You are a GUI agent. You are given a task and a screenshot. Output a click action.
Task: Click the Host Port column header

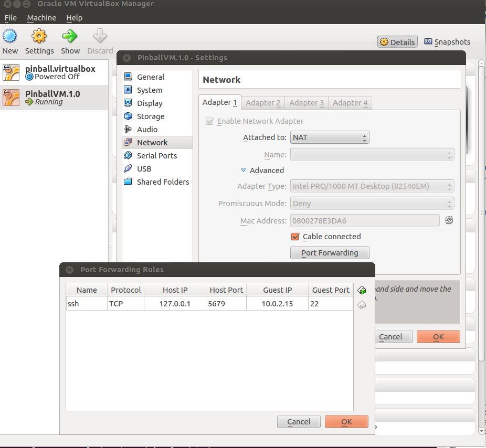(226, 290)
